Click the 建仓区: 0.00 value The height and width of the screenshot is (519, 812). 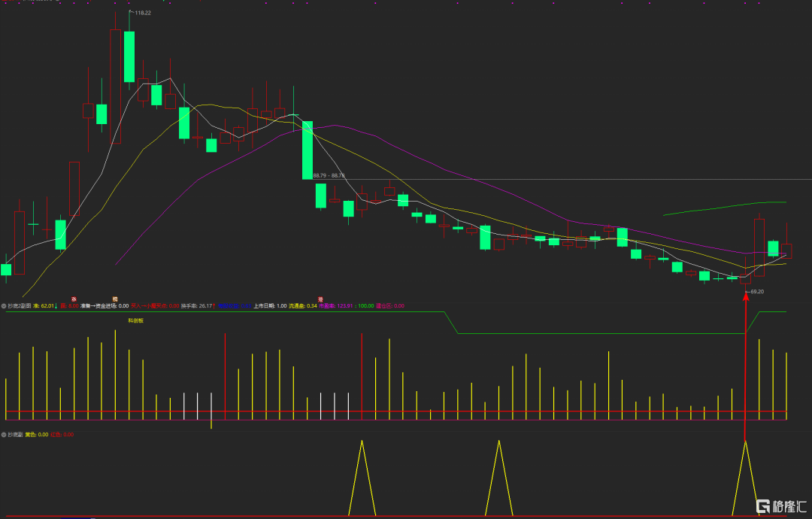tap(390, 306)
